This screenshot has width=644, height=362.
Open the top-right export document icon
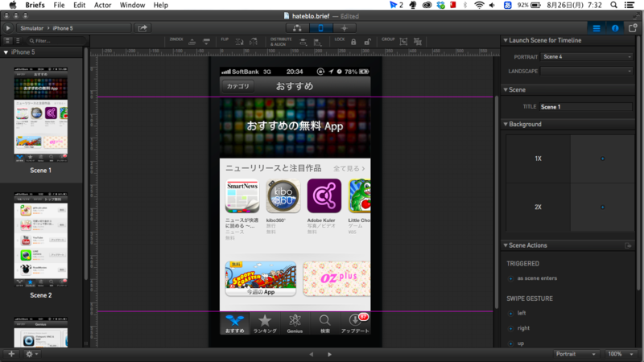[633, 28]
